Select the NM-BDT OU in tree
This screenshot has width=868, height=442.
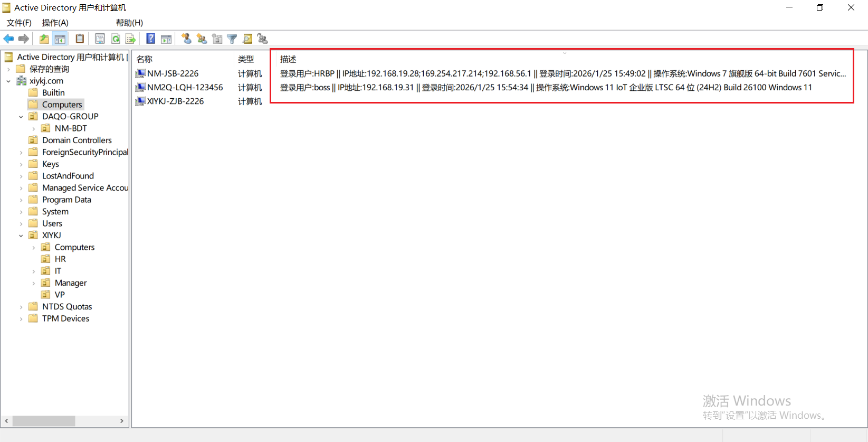[x=71, y=128]
